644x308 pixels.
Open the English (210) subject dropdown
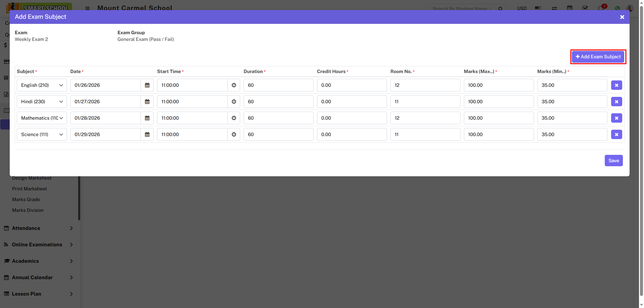coord(42,85)
